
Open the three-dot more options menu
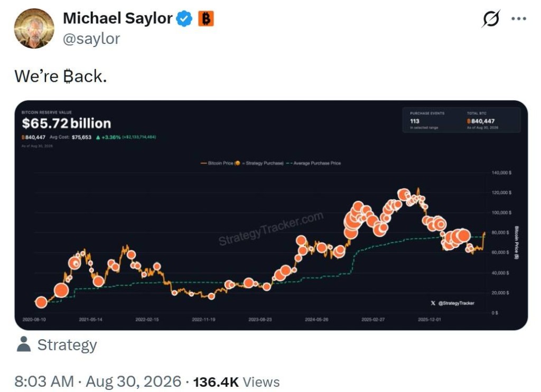pyautogui.click(x=519, y=18)
